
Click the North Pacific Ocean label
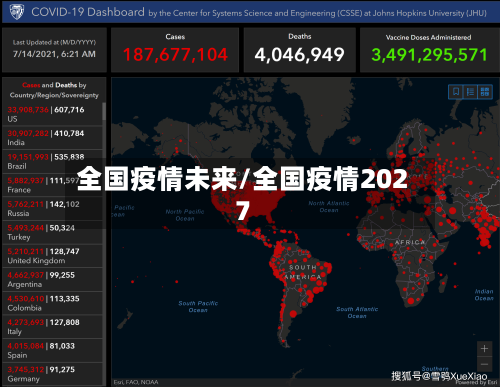pyautogui.click(x=185, y=215)
